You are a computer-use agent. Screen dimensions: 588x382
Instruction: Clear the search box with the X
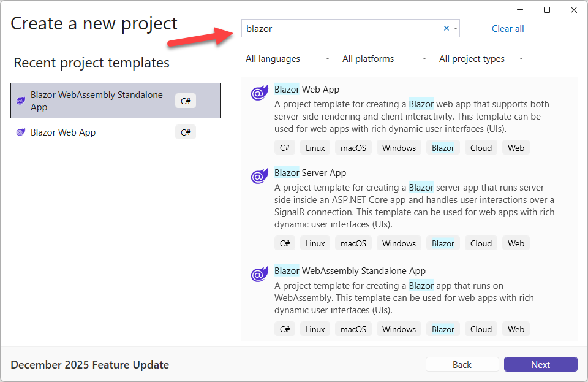447,28
